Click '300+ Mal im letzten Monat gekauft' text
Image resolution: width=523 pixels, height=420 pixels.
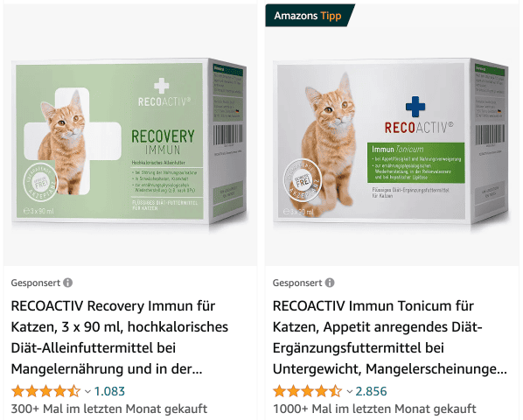pos(109,409)
